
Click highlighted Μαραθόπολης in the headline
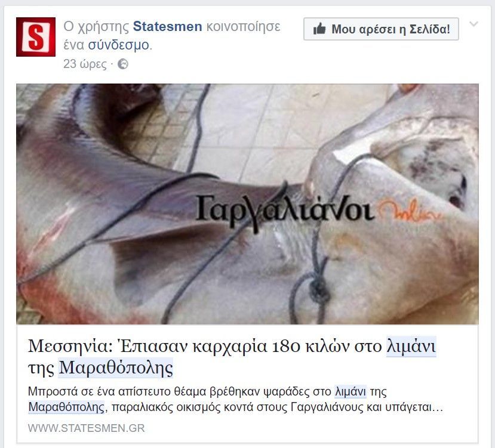(x=116, y=367)
